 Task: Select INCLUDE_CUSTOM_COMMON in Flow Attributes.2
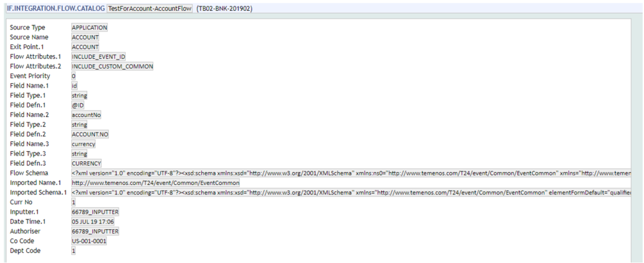pos(112,66)
